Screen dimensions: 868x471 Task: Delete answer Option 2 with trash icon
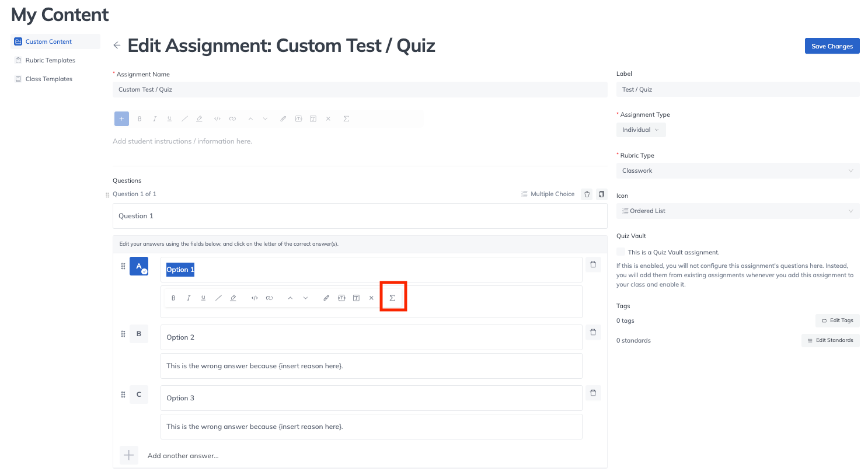pyautogui.click(x=592, y=332)
